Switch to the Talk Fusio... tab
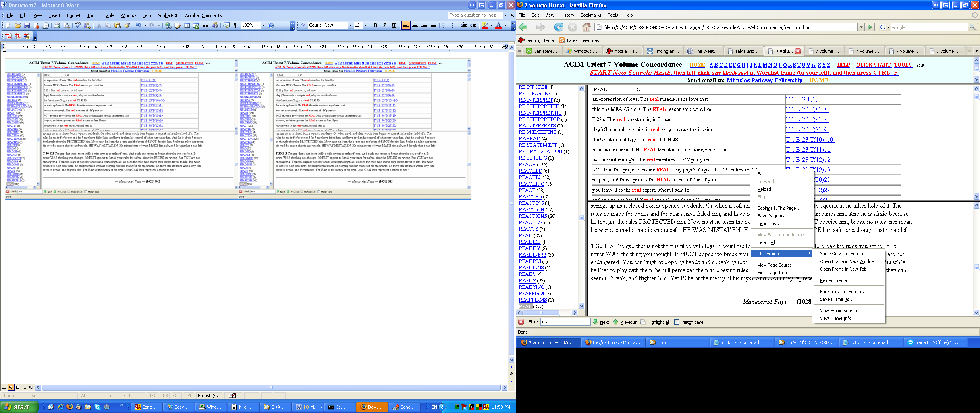This screenshot has height=413, width=980. [x=743, y=51]
